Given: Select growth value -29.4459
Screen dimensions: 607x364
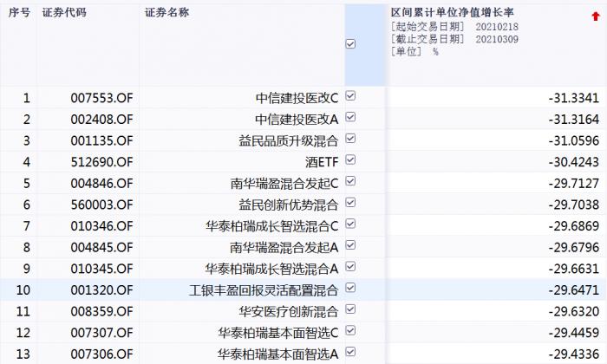Looking at the screenshot, I should [x=574, y=332].
